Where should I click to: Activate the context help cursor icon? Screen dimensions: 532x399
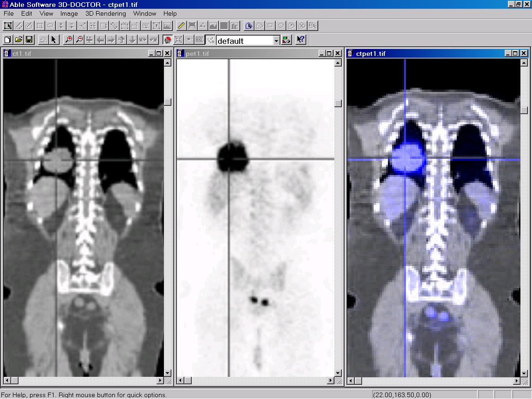[301, 40]
